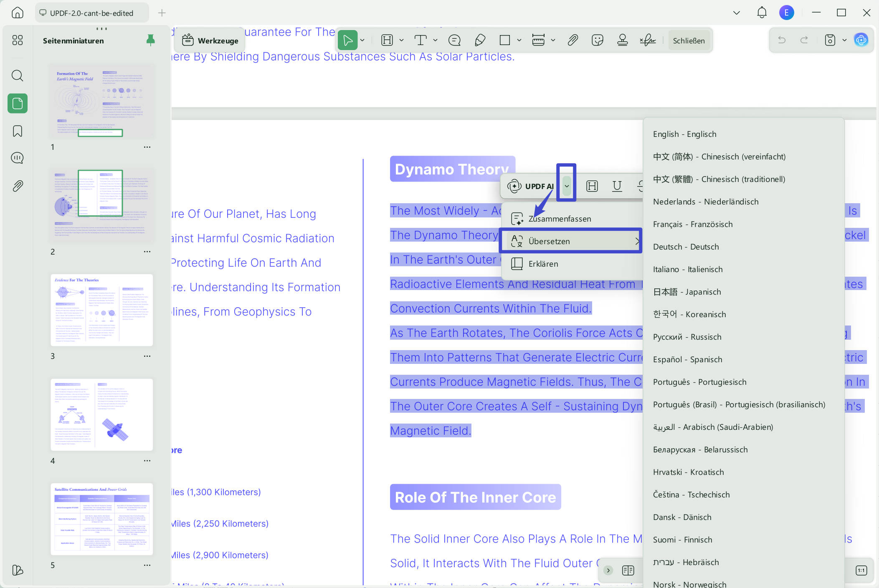
Task: Expand the title bar chevron dropdown
Action: coord(737,13)
